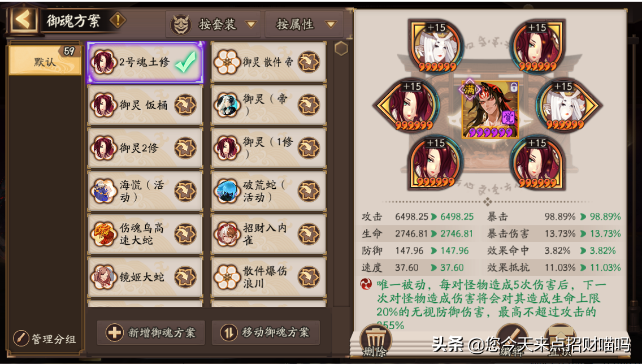Click the apply icon on 御灵 饭桶
The width and height of the screenshot is (642, 364).
coord(185,105)
